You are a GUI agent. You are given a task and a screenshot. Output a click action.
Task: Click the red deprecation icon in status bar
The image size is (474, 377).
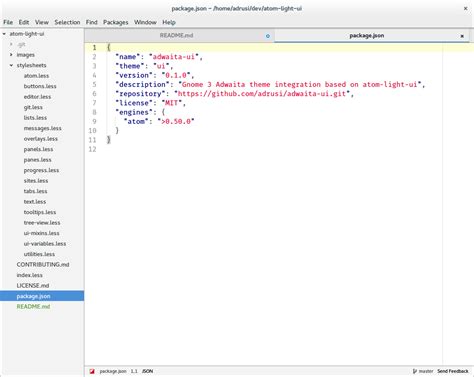[92, 371]
